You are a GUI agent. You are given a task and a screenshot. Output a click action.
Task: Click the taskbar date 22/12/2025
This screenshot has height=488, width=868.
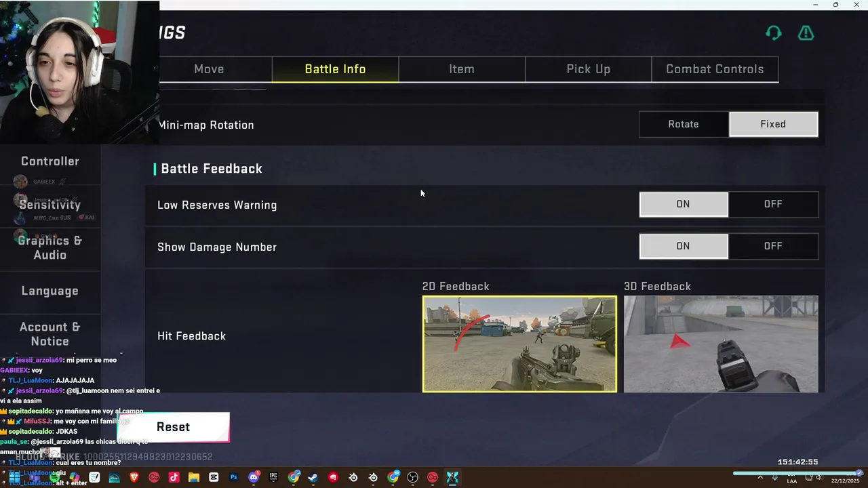pos(846,481)
